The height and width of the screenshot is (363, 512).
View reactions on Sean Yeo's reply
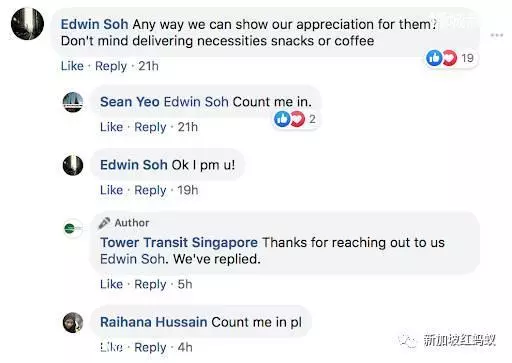[x=295, y=119]
